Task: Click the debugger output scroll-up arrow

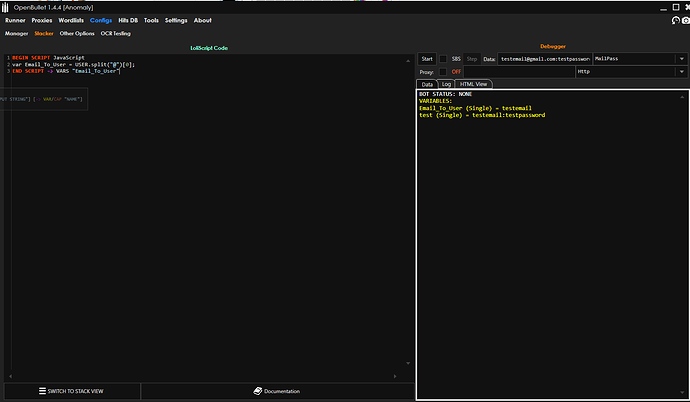Action: click(683, 97)
